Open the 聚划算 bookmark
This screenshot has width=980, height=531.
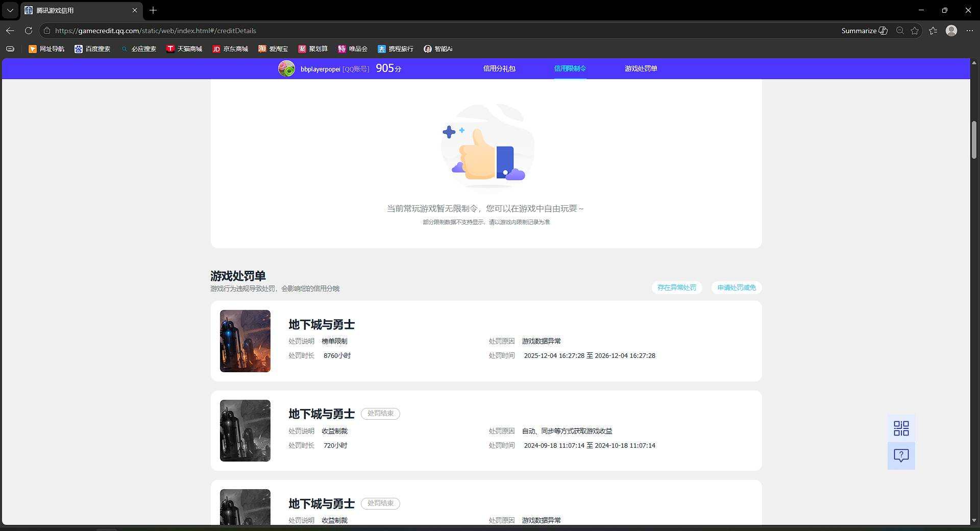coord(313,49)
